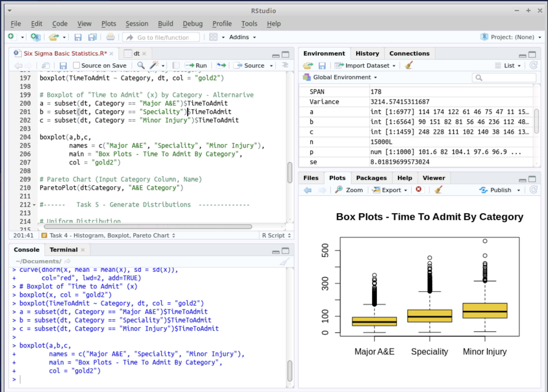
Task: Click the compile report notebook icon
Action: click(176, 65)
